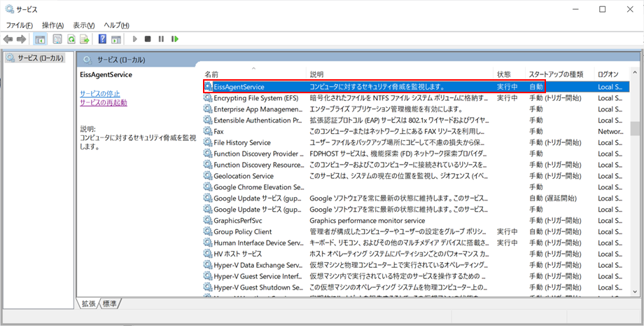
Task: Click the Restart Service icon
Action: [175, 39]
